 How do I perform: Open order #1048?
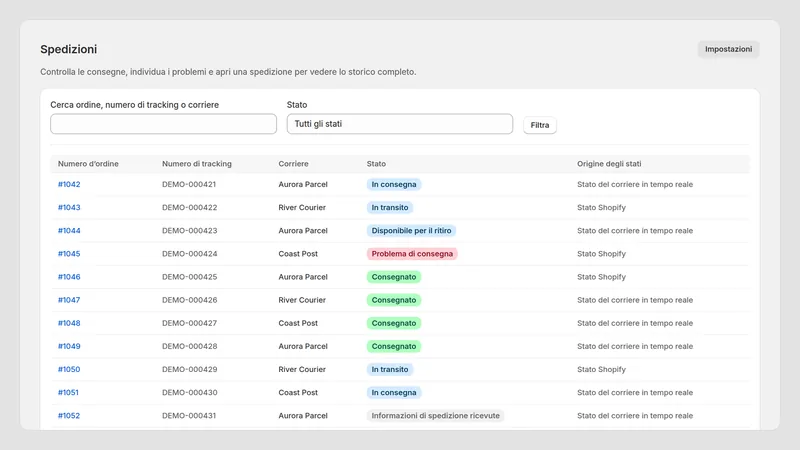(69, 323)
